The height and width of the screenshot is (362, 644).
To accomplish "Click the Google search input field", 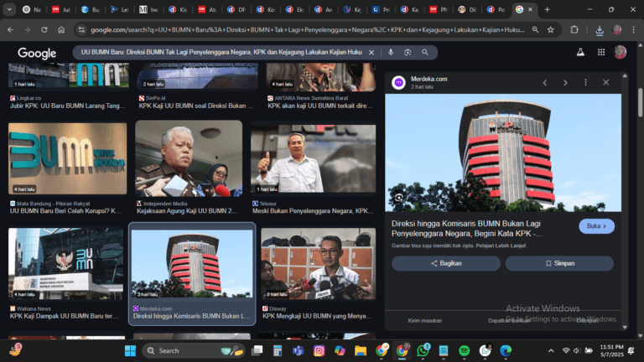I will tap(221, 53).
